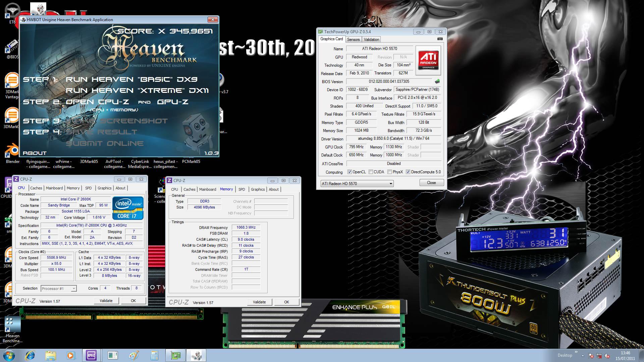Open Windows Explorer from the taskbar
Screen dimensions: 644x362
point(51,355)
